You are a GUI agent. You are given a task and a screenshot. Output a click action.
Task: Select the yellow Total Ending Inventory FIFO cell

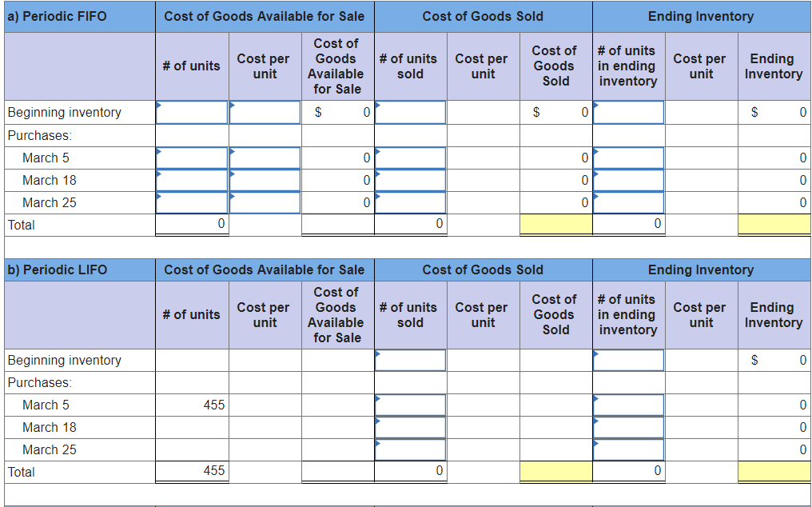[x=773, y=225]
